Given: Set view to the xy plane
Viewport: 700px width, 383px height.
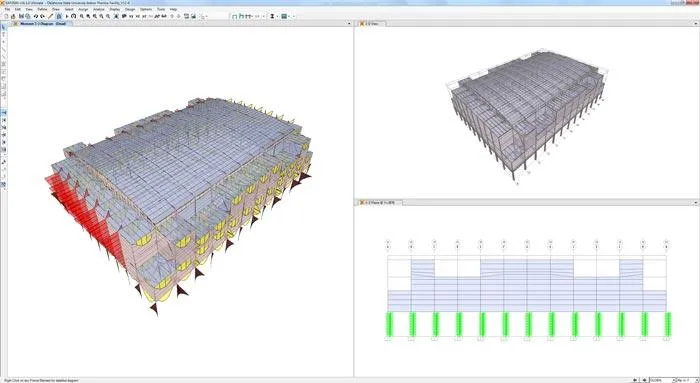Looking at the screenshot, I should tap(131, 17).
